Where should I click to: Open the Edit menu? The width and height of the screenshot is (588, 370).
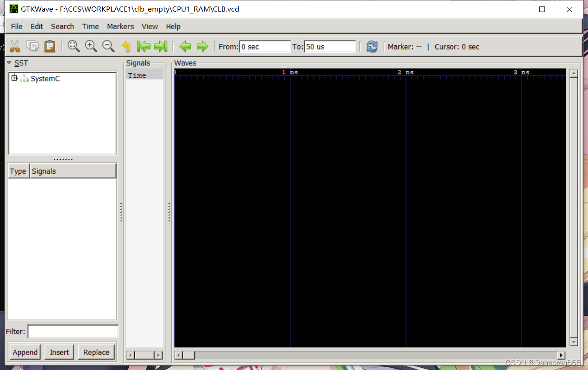tap(37, 26)
